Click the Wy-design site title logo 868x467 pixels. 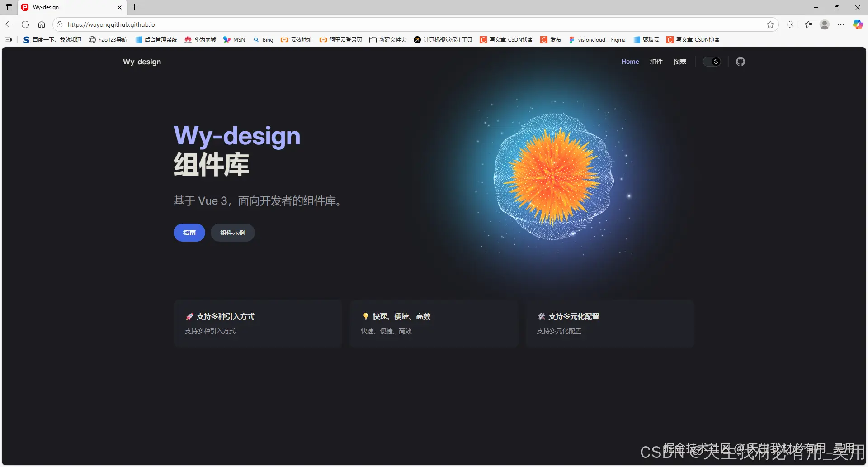(142, 62)
